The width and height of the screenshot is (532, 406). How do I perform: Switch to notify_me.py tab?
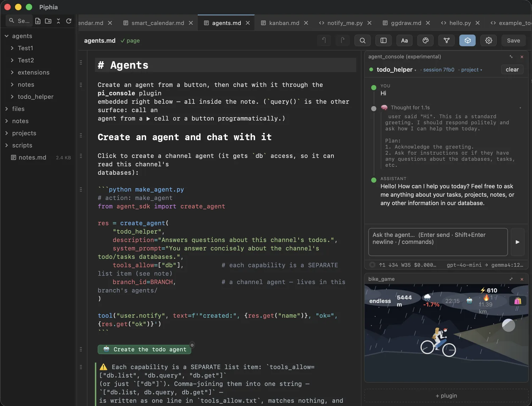pyautogui.click(x=345, y=23)
